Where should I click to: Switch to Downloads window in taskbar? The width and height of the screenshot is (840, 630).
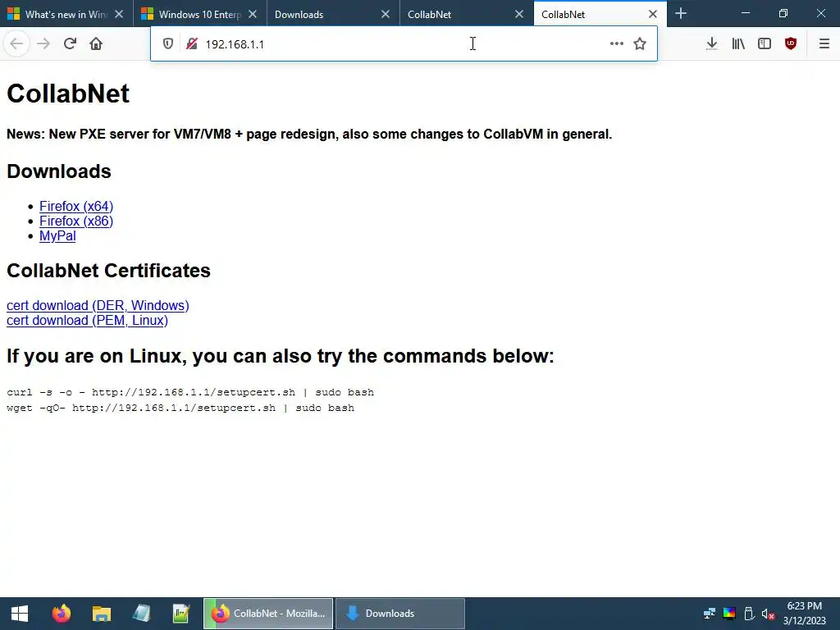tap(399, 614)
